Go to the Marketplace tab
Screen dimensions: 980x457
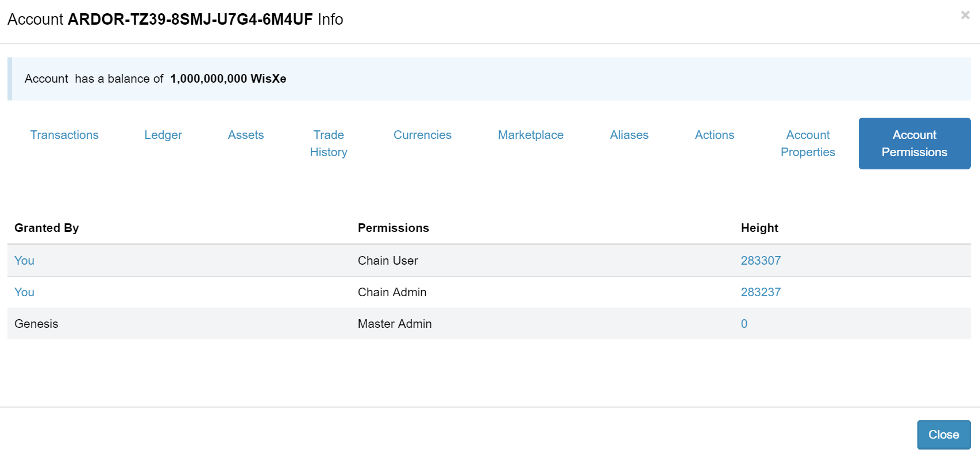click(x=531, y=135)
